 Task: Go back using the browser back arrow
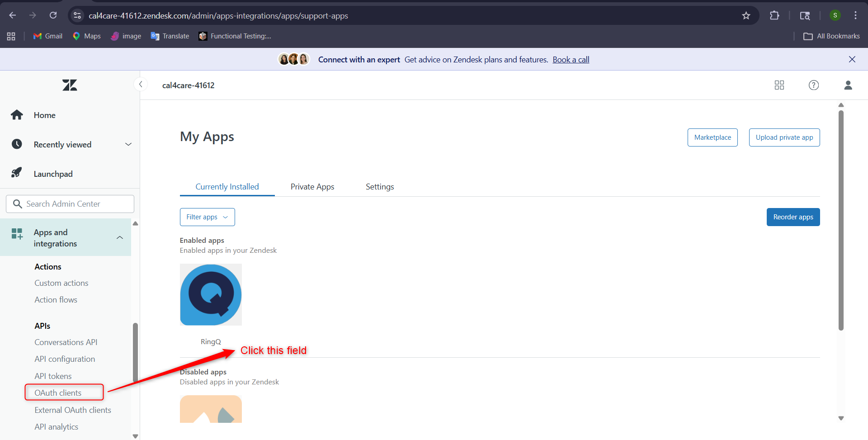13,15
